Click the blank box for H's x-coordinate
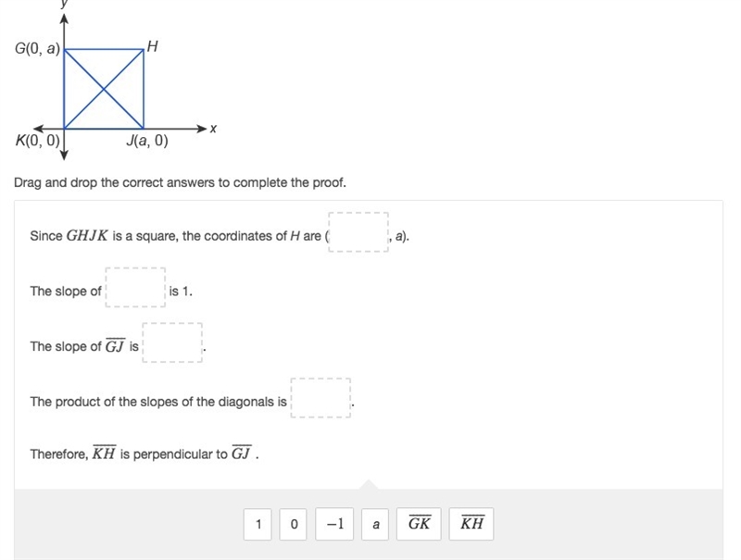Screen dimensions: 741x560 pos(358,231)
